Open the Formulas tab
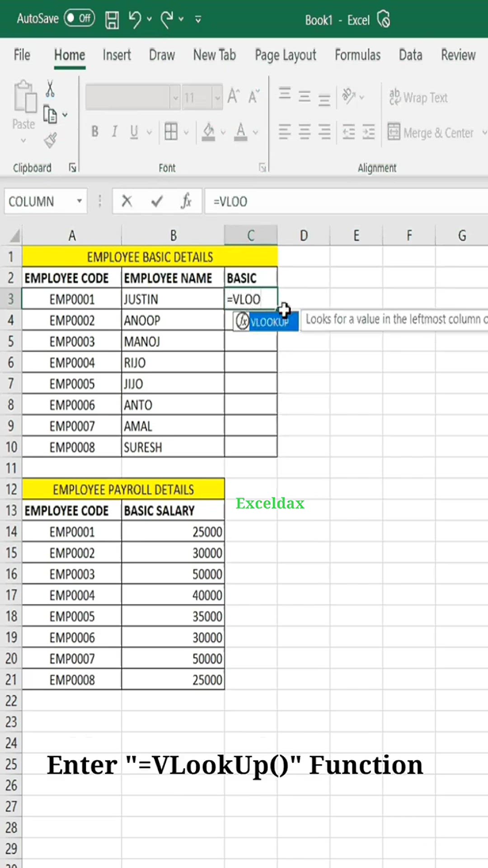The width and height of the screenshot is (488, 868). (x=358, y=55)
